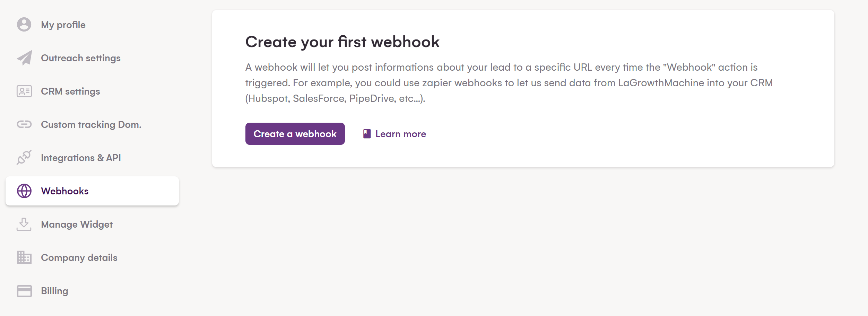The width and height of the screenshot is (868, 316).
Task: Switch to the Billing section
Action: tap(54, 291)
